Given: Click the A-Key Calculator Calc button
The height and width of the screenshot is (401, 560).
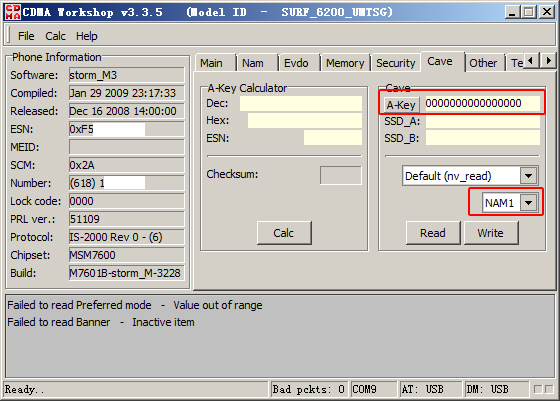Looking at the screenshot, I should click(x=284, y=233).
